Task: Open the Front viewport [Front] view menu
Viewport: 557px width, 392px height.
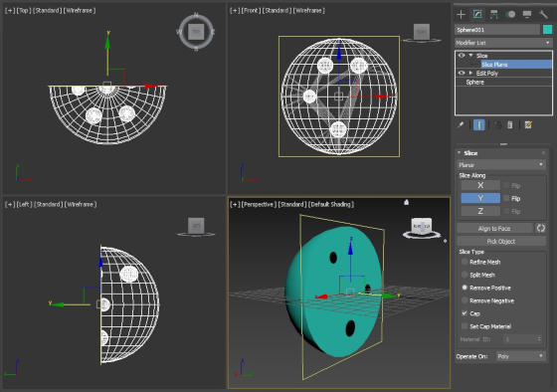Action: tap(251, 11)
